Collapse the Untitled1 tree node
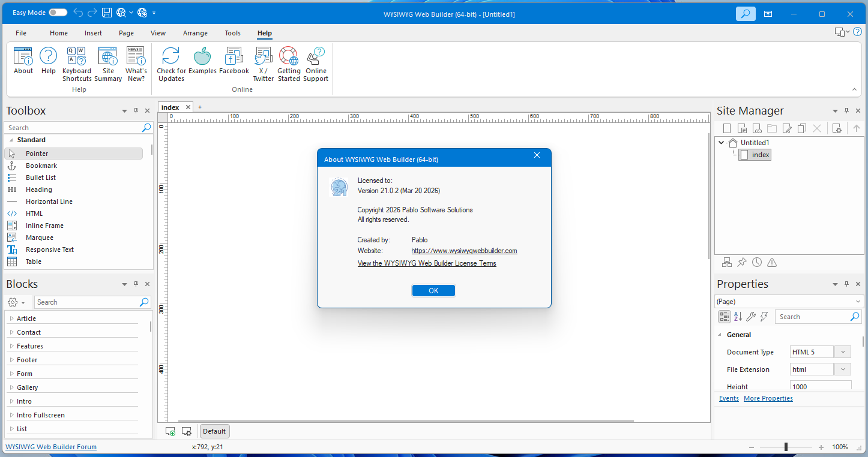Viewport: 868px width, 457px height. coord(722,142)
